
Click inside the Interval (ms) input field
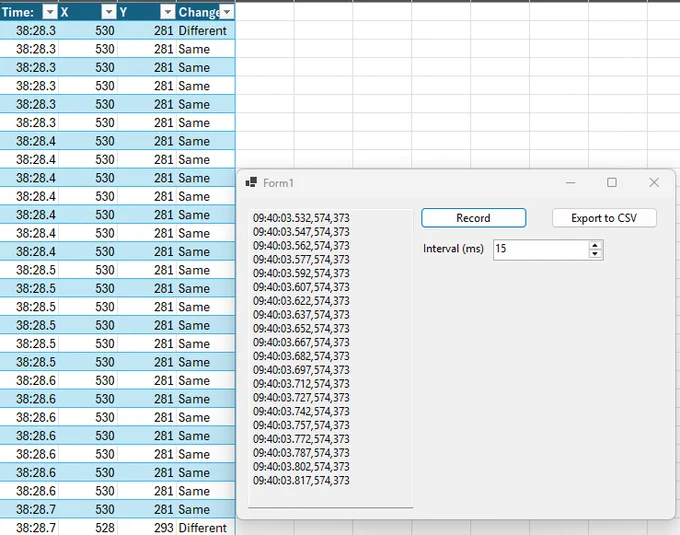[x=541, y=249]
